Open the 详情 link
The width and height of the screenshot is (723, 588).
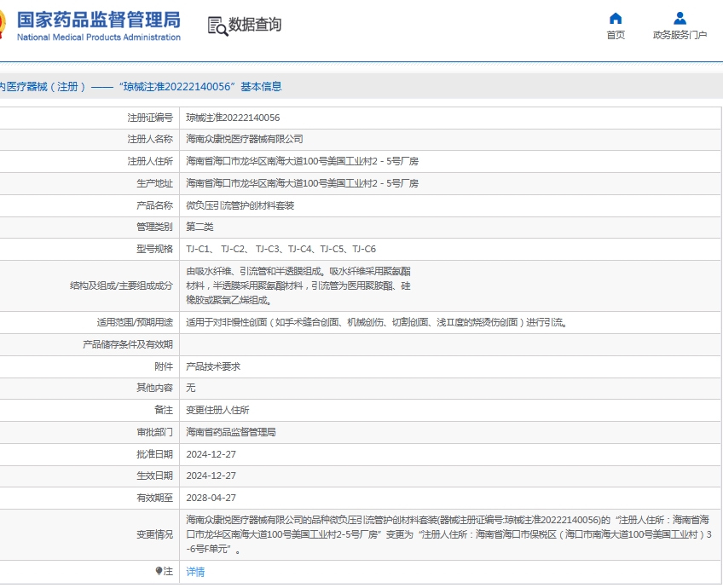[x=195, y=572]
